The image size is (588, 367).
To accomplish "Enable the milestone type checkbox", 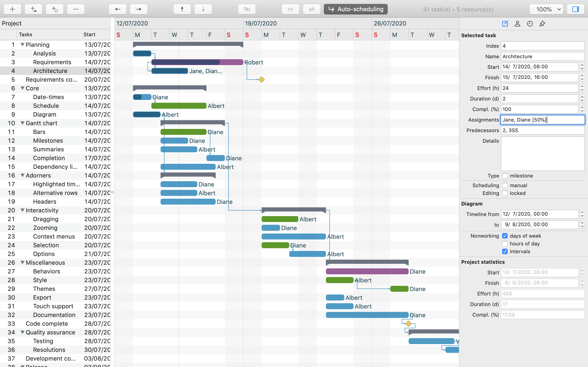I will click(x=505, y=176).
